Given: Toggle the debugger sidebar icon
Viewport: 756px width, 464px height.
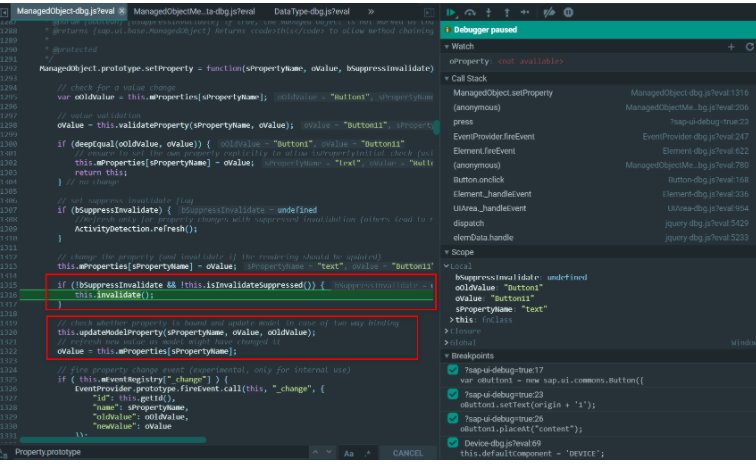Looking at the screenshot, I should 429,12.
